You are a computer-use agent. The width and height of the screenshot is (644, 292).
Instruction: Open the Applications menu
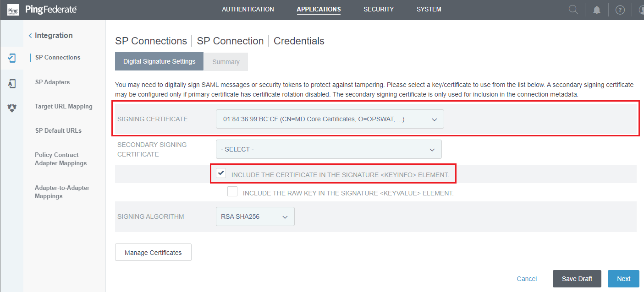(x=319, y=9)
